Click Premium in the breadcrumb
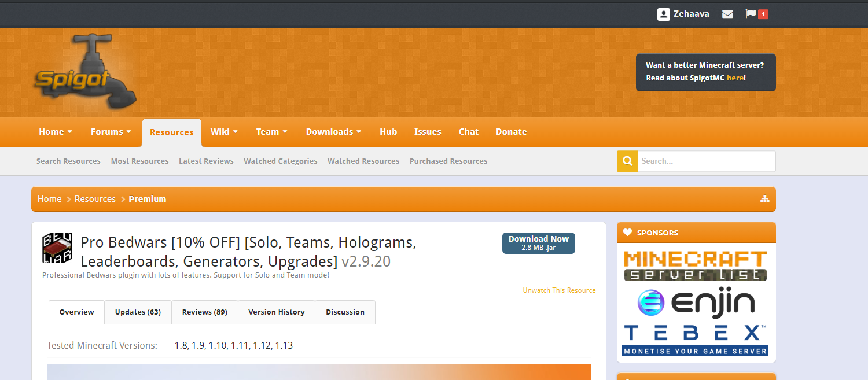The image size is (868, 380). tap(148, 199)
